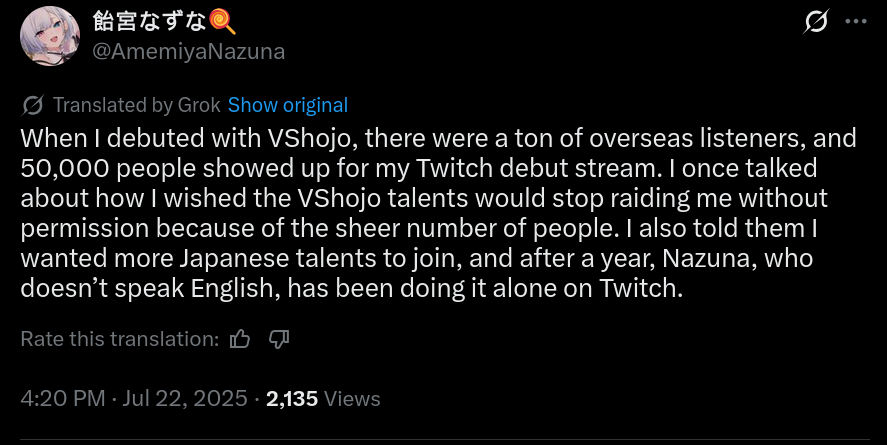Click the Jul 22, 2025 date

coord(184,399)
